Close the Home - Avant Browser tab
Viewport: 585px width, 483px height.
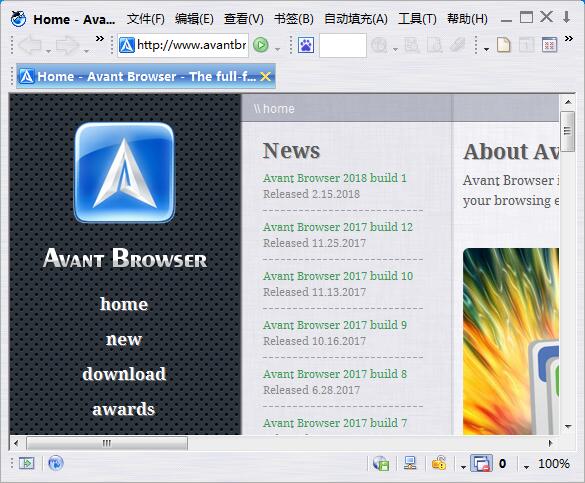265,77
